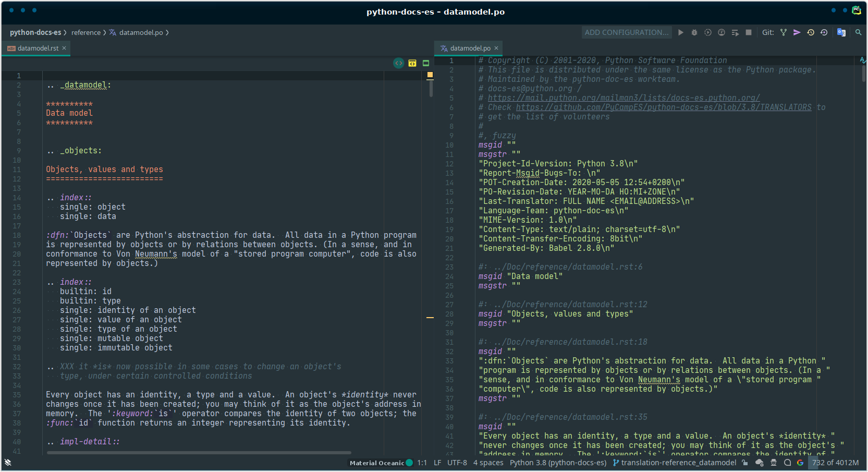Click msgid "Data model" line

point(520,276)
